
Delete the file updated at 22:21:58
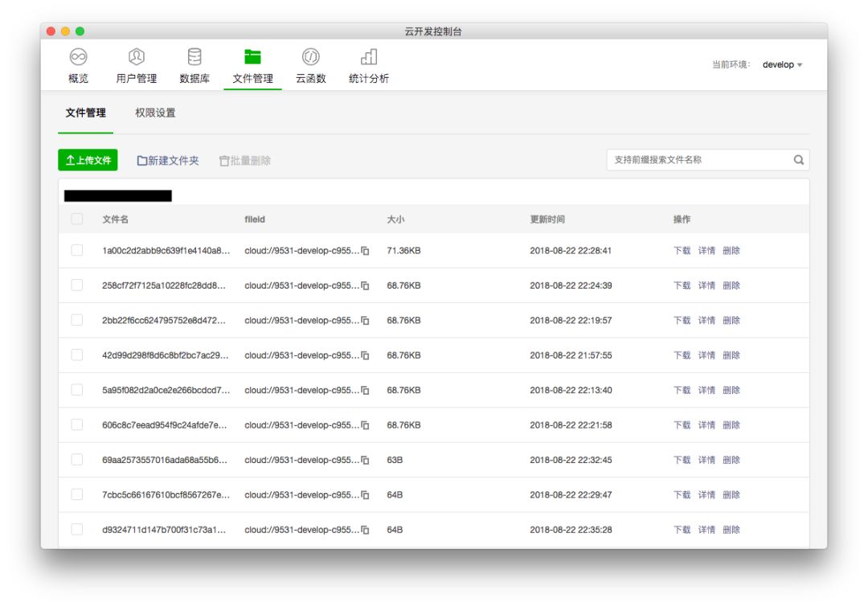coord(731,425)
